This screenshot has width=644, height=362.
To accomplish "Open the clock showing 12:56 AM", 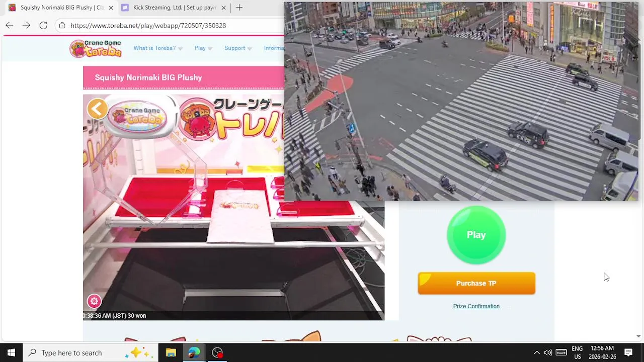I will (x=602, y=352).
